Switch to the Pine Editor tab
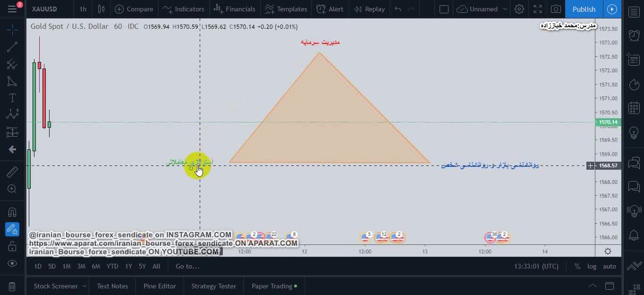The width and height of the screenshot is (644, 295). tap(160, 286)
